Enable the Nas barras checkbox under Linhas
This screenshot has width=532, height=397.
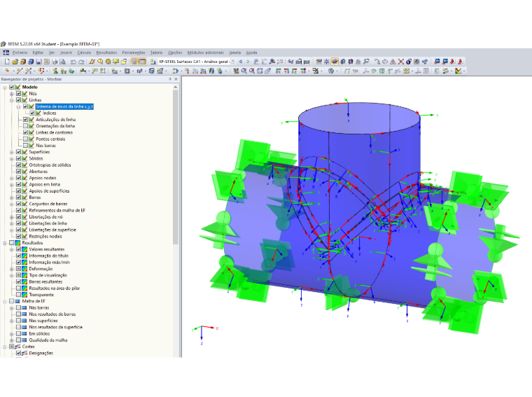(25, 145)
